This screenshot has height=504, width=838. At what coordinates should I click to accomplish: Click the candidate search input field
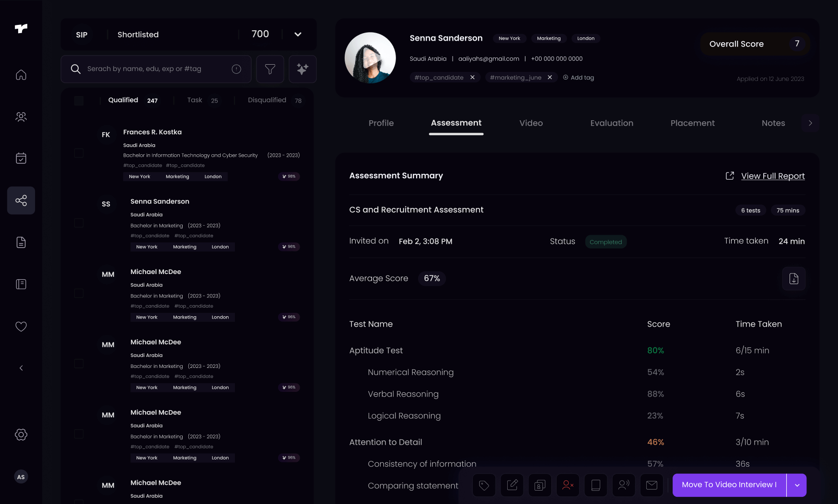[156, 69]
